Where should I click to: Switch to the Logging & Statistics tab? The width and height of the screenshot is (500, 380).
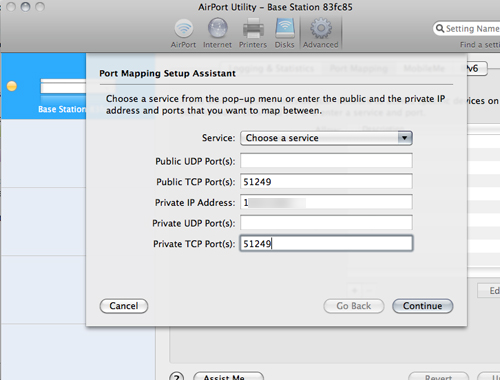pos(271,69)
